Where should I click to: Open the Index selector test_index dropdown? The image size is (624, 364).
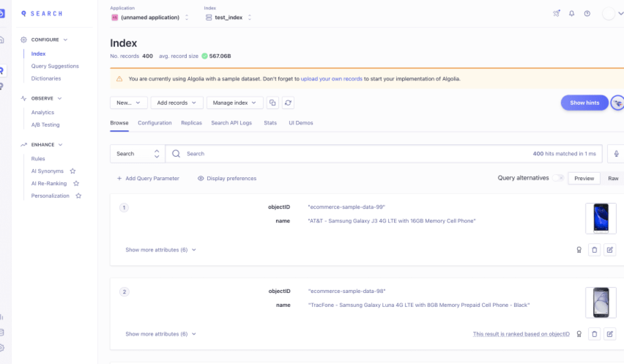[x=228, y=17]
